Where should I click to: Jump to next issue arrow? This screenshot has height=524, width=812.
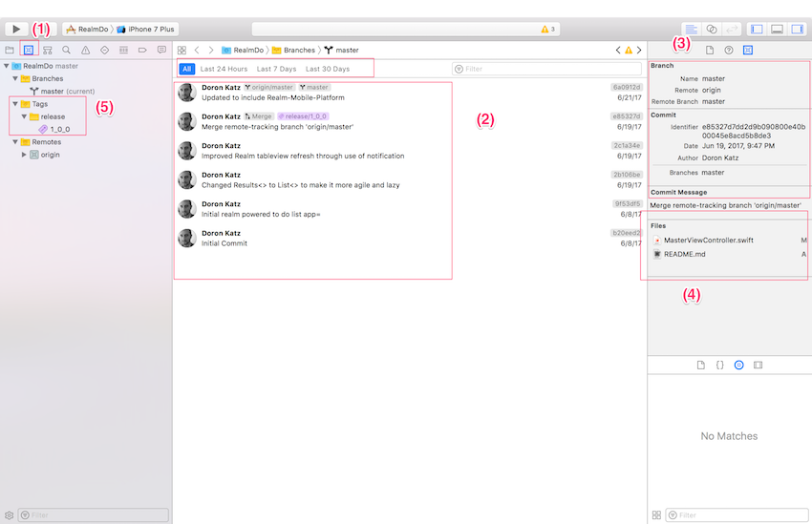pos(639,51)
